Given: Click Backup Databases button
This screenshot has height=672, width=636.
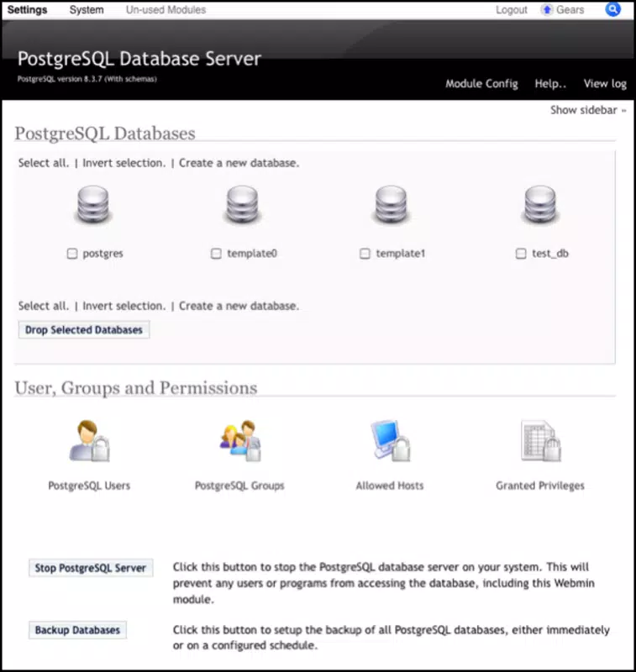Looking at the screenshot, I should (x=77, y=630).
